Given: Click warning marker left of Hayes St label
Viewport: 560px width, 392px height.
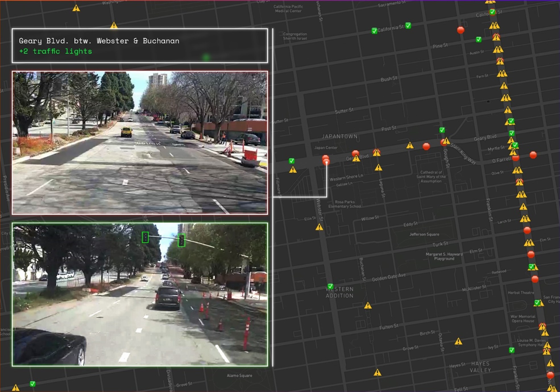Looking at the screenshot, I should (377, 372).
